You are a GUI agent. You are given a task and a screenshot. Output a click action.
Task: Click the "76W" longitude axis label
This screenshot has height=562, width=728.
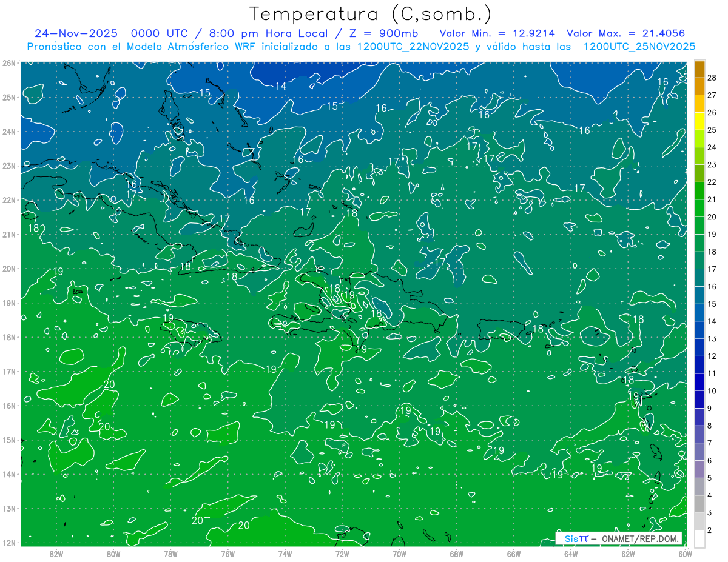point(227,554)
